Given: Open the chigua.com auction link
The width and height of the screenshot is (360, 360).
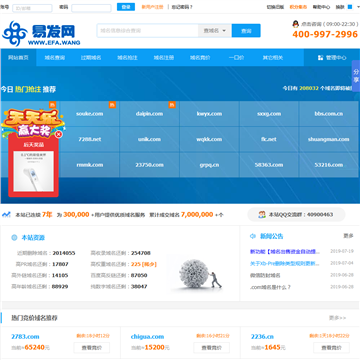Looking at the screenshot, I should tap(147, 337).
